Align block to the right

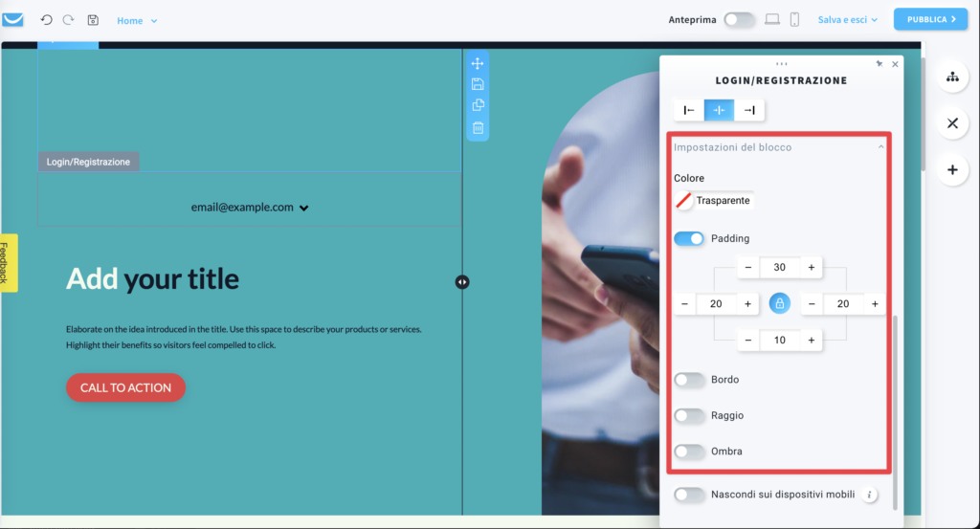pyautogui.click(x=749, y=111)
